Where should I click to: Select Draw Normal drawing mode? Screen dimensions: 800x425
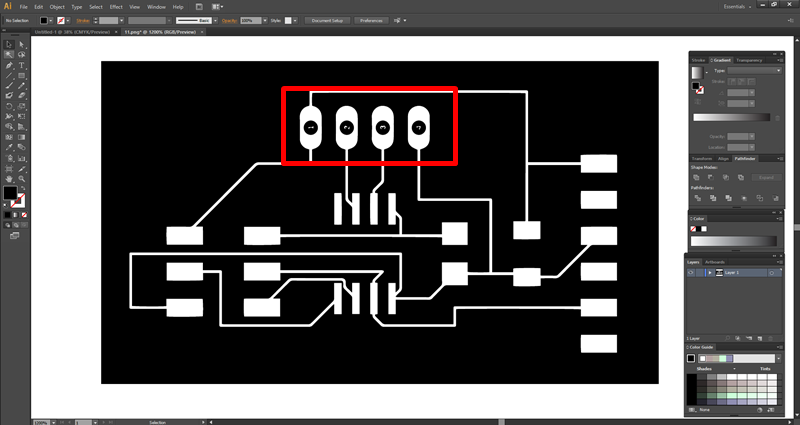coord(7,224)
